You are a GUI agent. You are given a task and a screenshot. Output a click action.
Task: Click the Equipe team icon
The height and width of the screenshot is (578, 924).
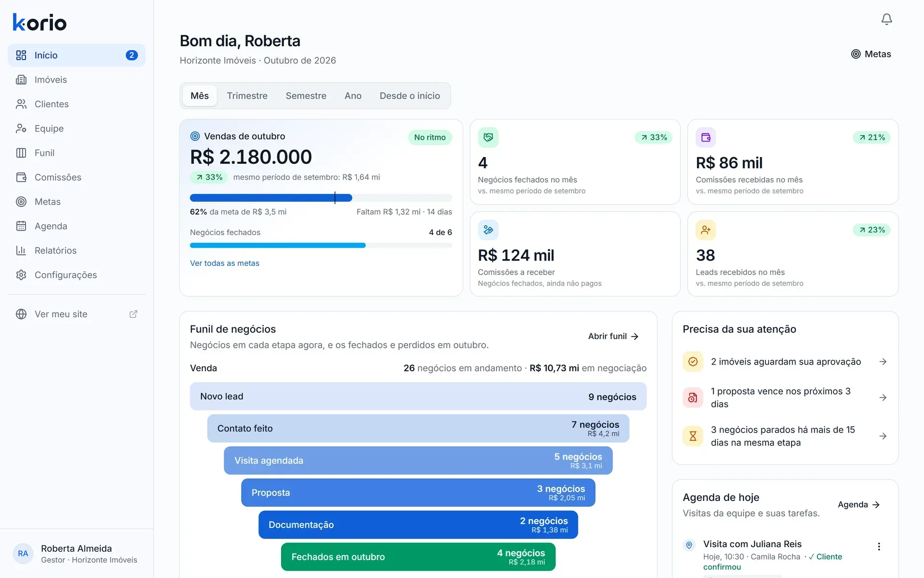pyautogui.click(x=21, y=129)
